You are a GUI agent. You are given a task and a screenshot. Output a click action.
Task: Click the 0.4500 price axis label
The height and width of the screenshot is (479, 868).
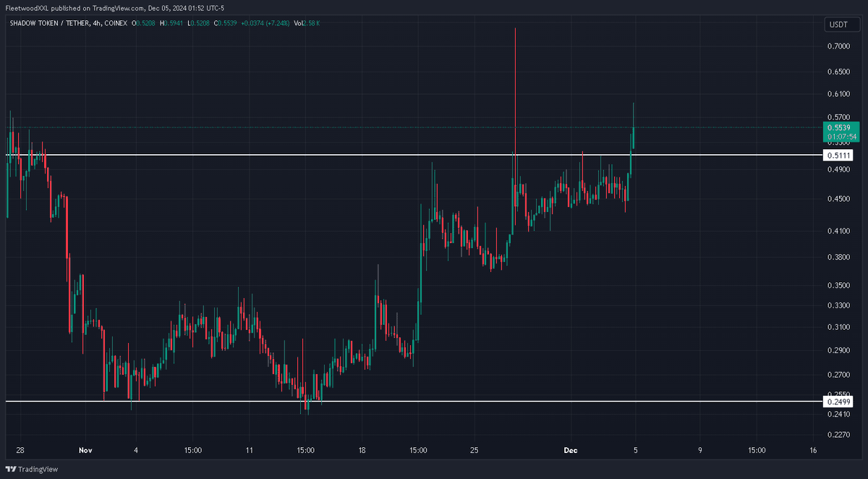click(x=839, y=199)
